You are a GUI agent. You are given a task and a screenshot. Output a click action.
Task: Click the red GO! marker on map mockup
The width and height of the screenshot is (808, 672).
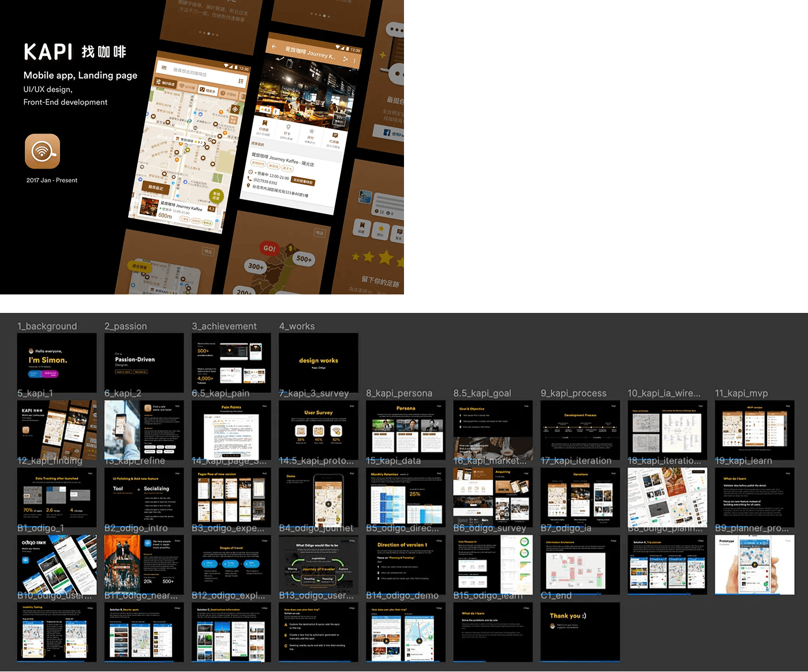269,248
